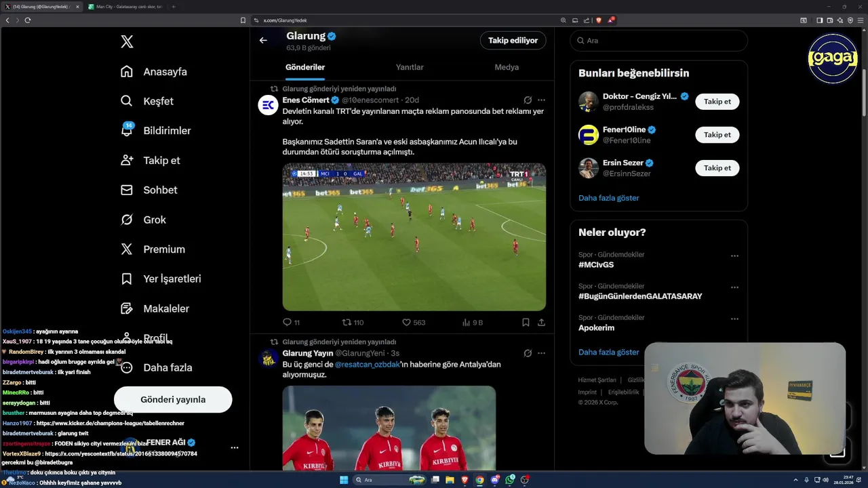Open the three youth players photo

[389, 428]
